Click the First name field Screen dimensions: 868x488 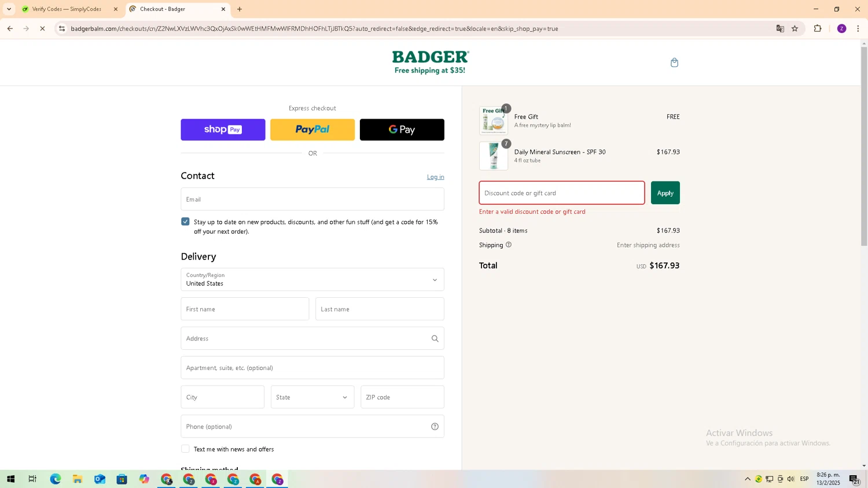pos(245,309)
